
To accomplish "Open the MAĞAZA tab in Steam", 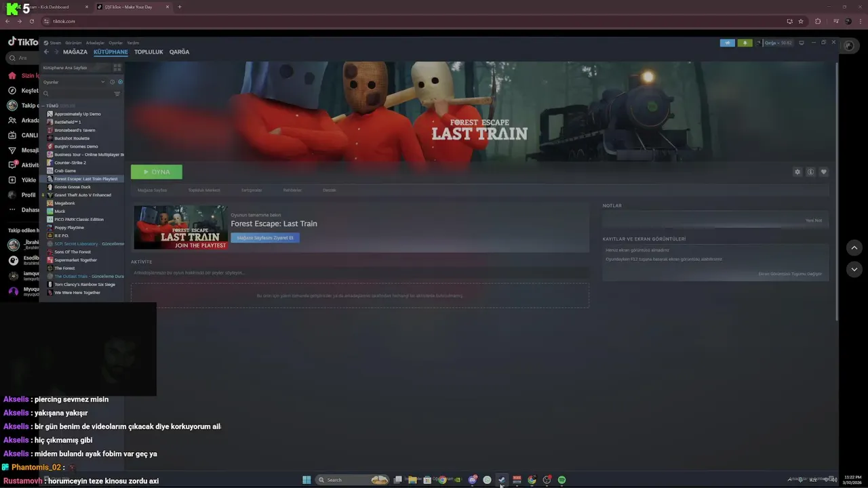I will tap(75, 52).
